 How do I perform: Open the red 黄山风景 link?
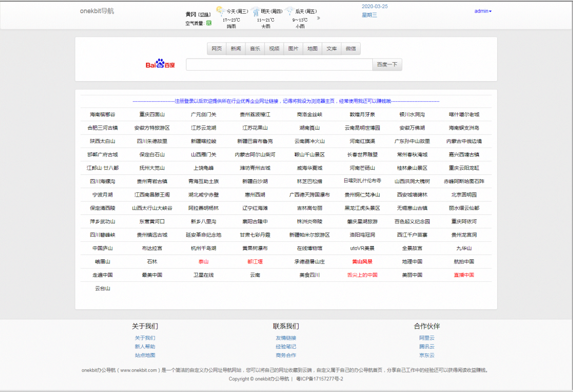[362, 262]
